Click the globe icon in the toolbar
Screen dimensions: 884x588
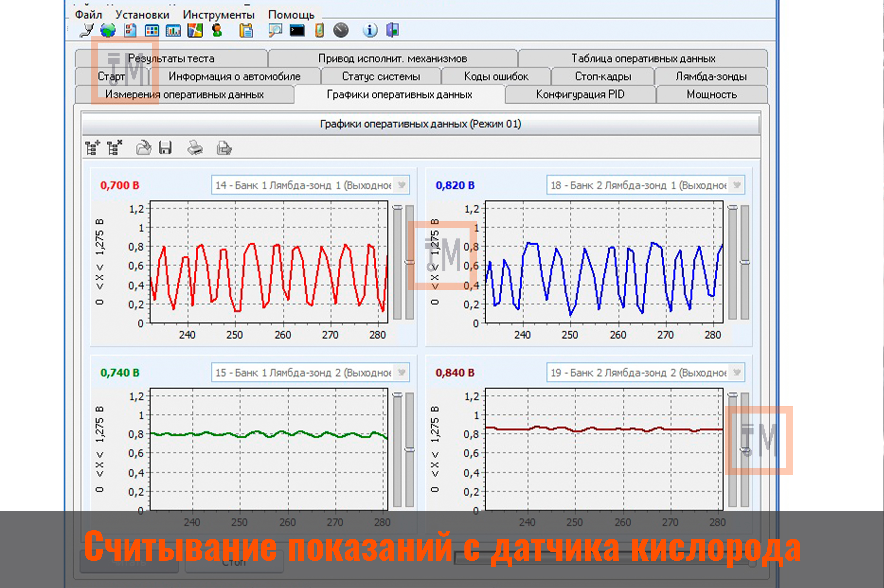coord(108,30)
